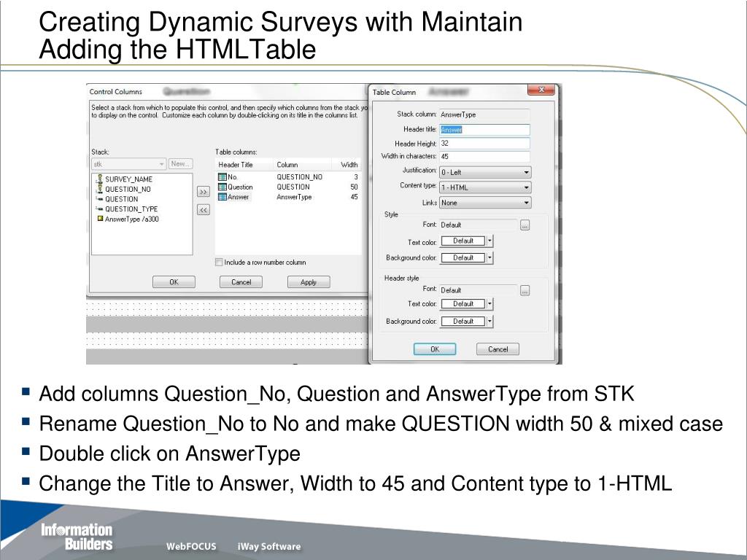Select Header style Background color Default swatch
747x560 pixels.
[x=462, y=322]
